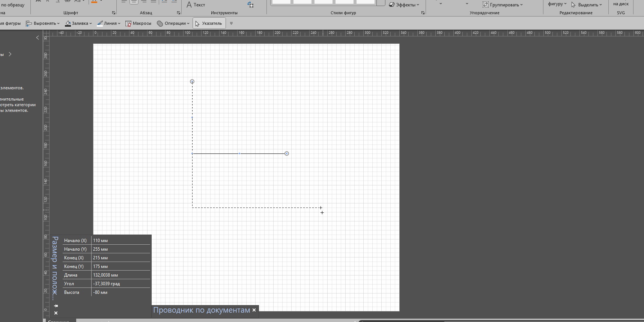Viewport: 644px width, 322px height.
Task: Collapse the shapes pane with the left chevron
Action: pos(38,38)
